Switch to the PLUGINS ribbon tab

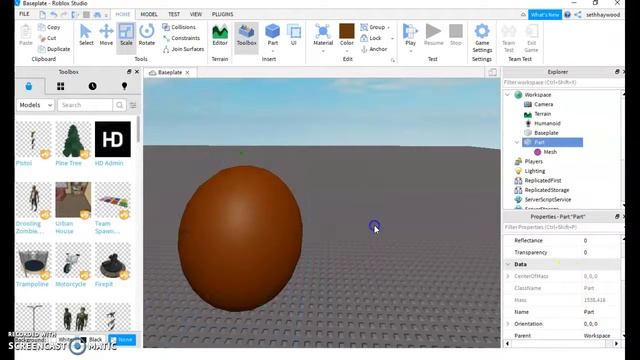pyautogui.click(x=222, y=14)
